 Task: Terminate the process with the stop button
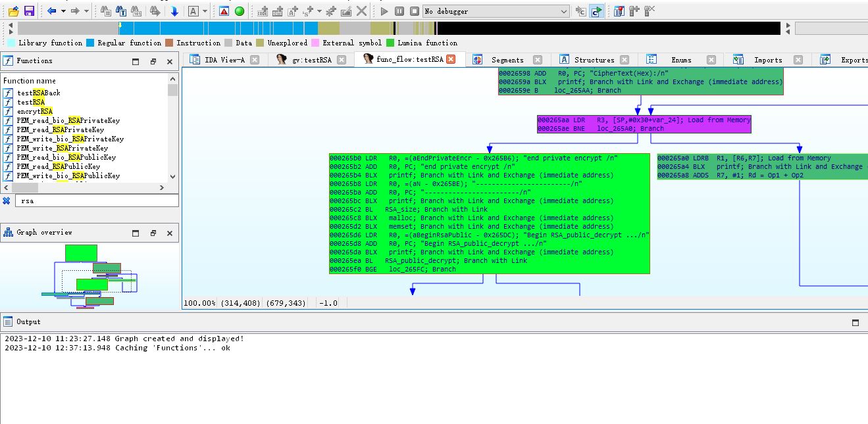click(x=414, y=11)
